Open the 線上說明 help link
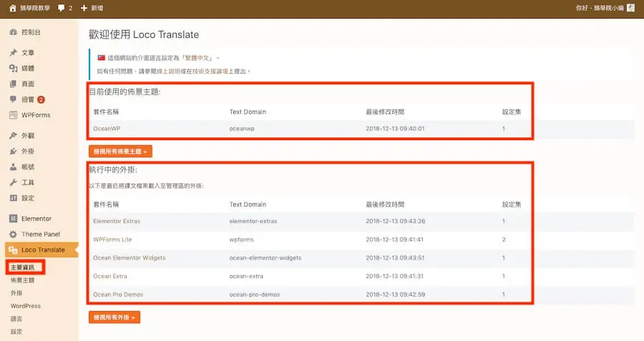This screenshot has width=644, height=341. tap(168, 71)
